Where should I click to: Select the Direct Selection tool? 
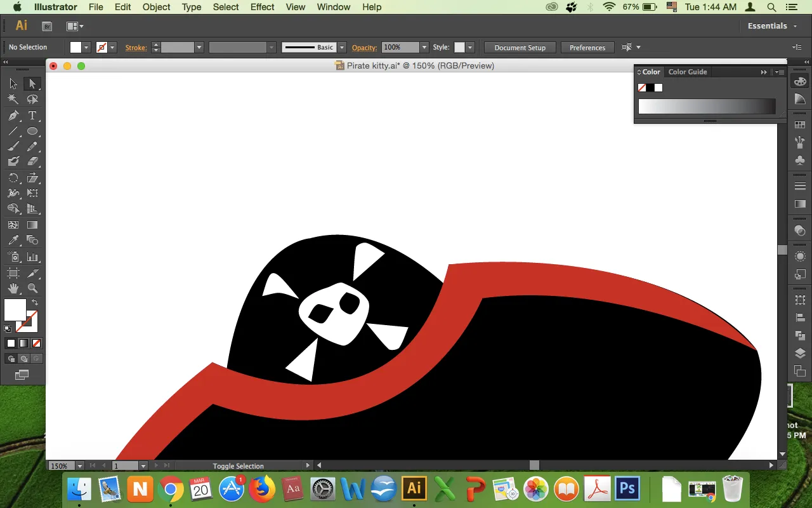pyautogui.click(x=32, y=84)
